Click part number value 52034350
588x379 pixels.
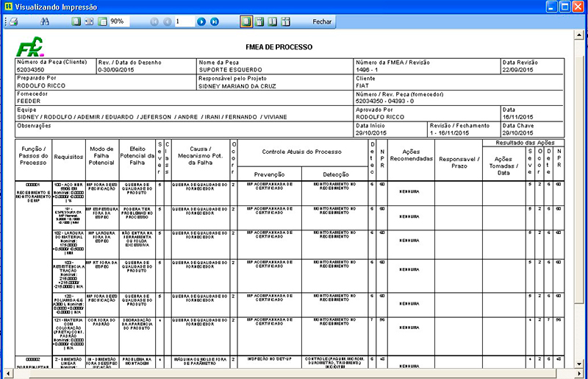(x=30, y=70)
